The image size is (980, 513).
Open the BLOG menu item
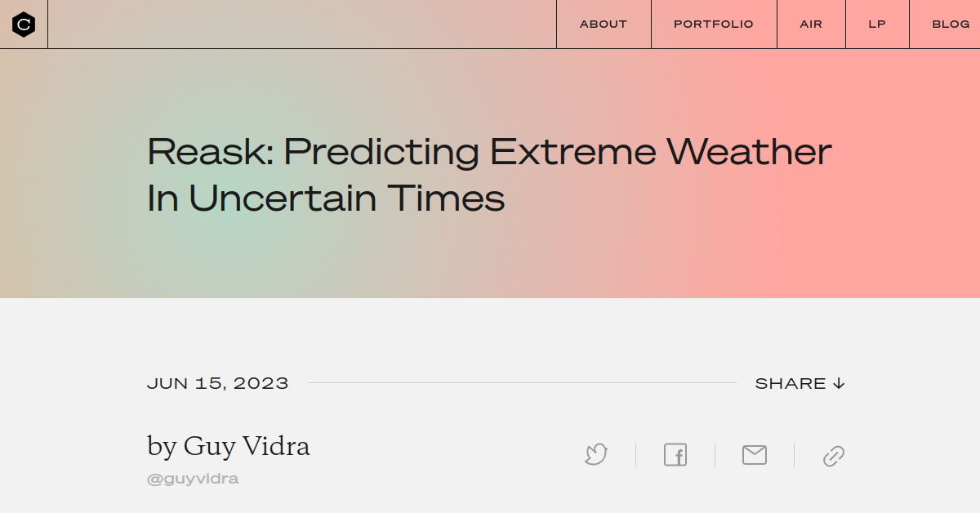951,24
